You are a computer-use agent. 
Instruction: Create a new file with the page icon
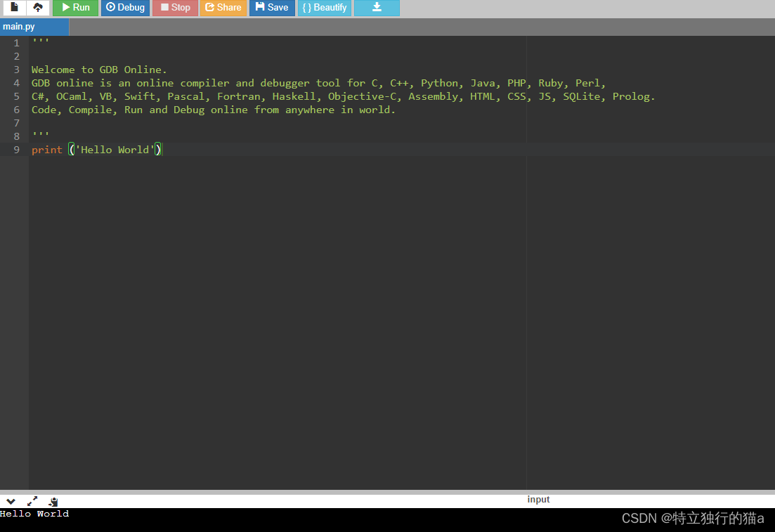[14, 8]
